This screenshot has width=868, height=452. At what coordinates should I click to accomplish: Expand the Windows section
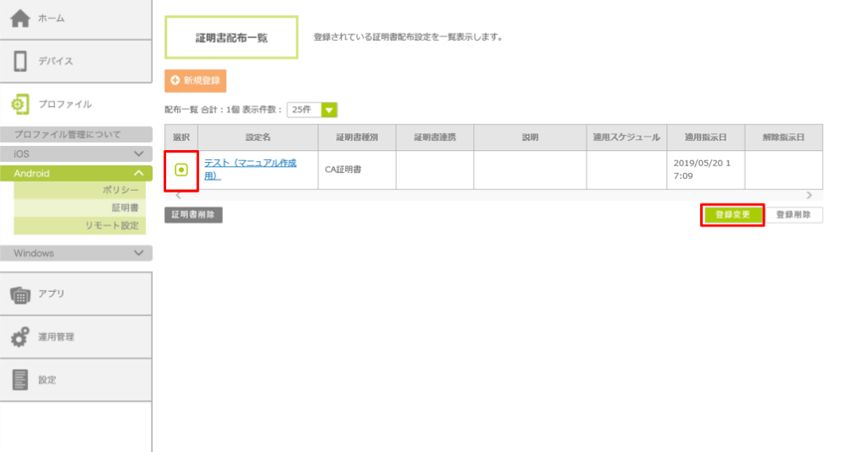click(76, 254)
